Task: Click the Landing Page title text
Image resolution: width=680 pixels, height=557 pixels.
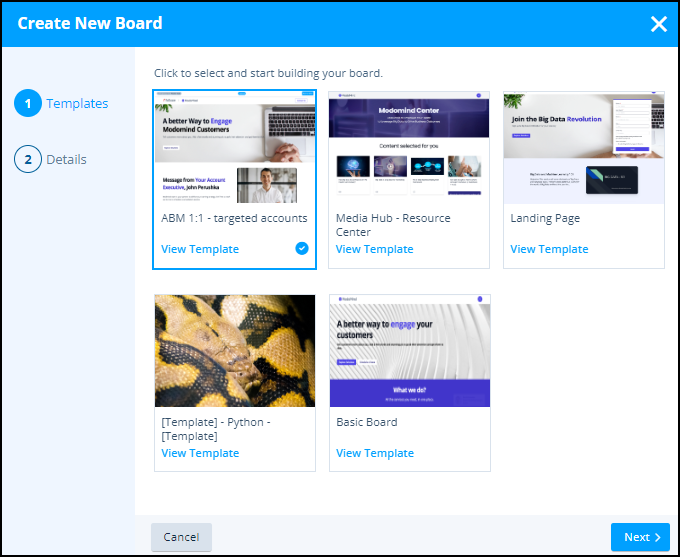Action: 545,218
